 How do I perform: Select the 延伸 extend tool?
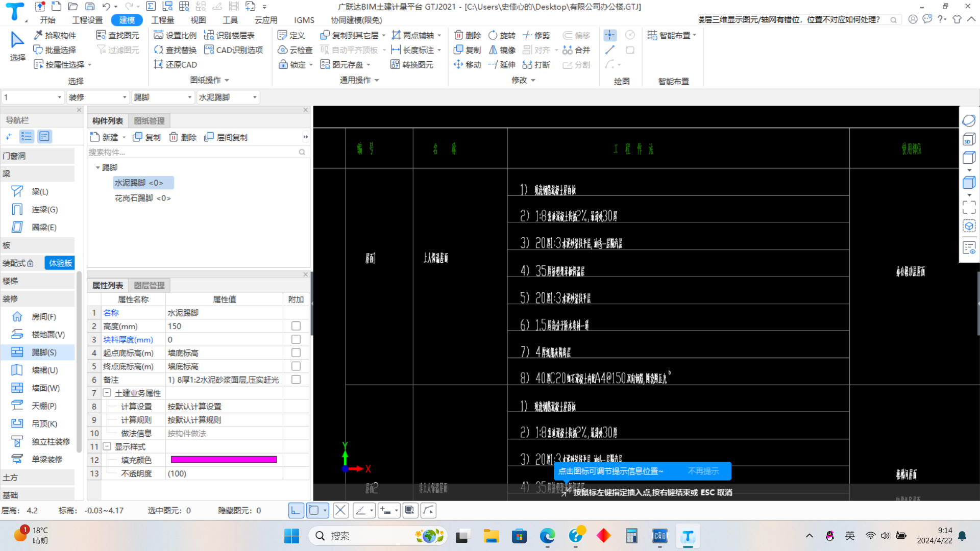(x=502, y=65)
